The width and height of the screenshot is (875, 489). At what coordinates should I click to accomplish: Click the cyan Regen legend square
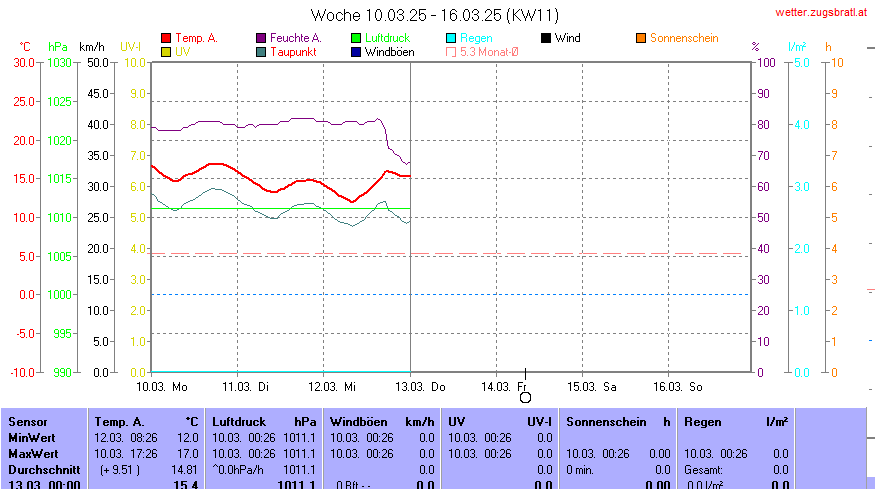tap(451, 38)
